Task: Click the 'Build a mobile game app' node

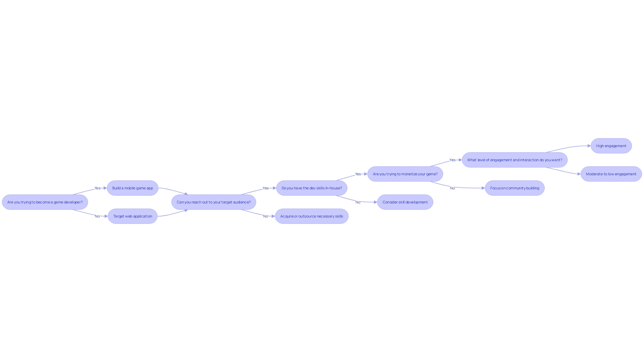Action: [133, 188]
